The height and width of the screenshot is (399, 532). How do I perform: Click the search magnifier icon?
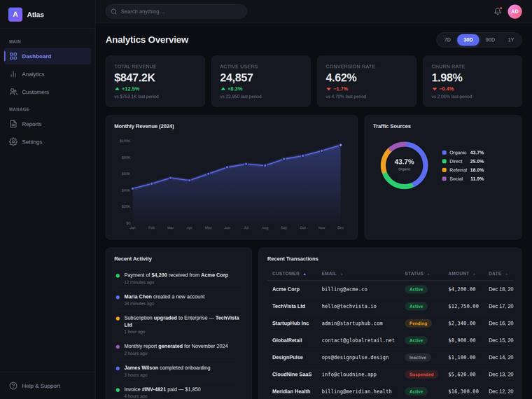click(114, 11)
